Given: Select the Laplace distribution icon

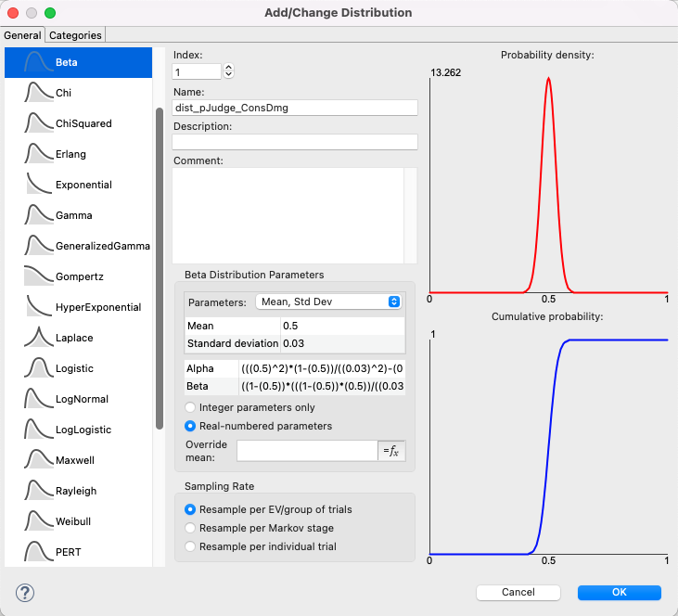Looking at the screenshot, I should (38, 338).
